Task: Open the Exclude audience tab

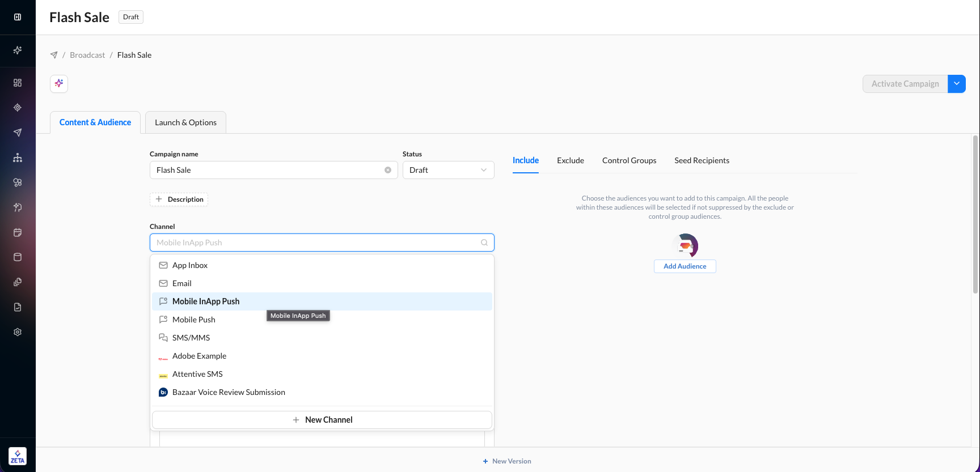Action: (x=571, y=160)
